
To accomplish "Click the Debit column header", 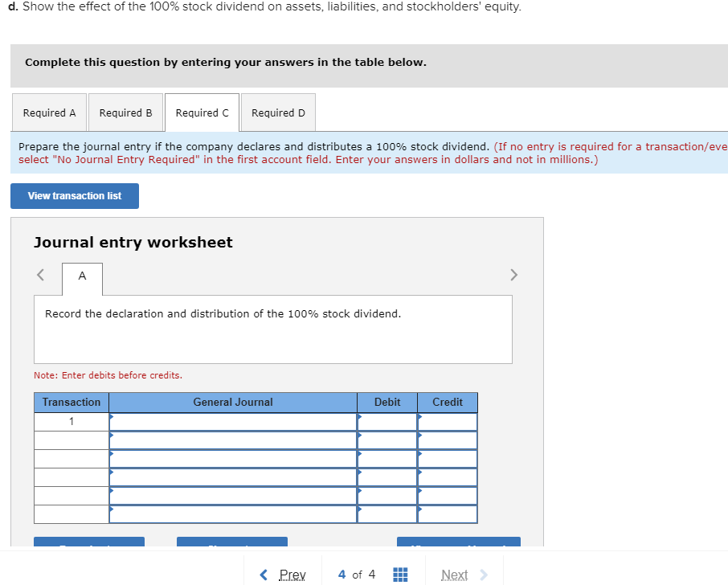I will pos(387,403).
